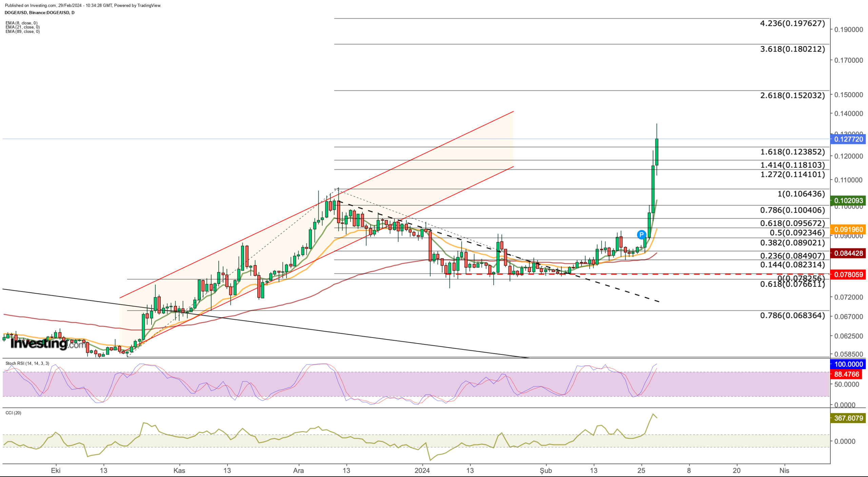
Task: Click the 0.190000 price axis tick
Action: click(x=849, y=30)
